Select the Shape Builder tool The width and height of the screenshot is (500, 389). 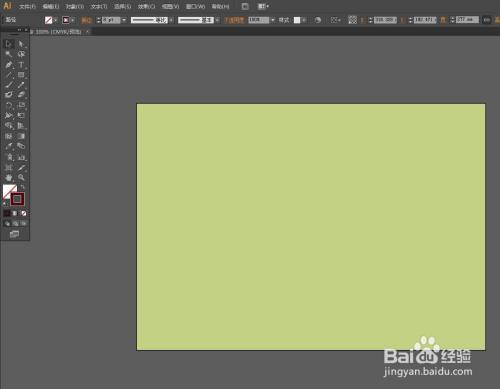click(x=8, y=126)
